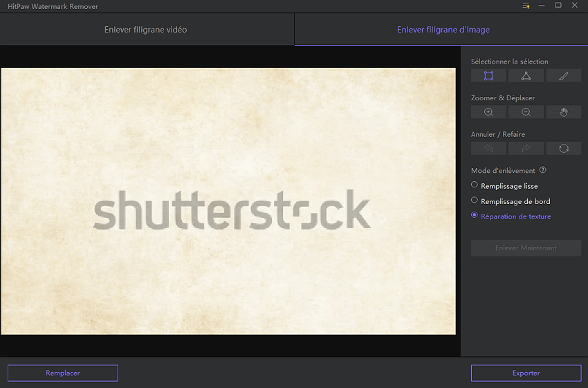Image resolution: width=588 pixels, height=388 pixels.
Task: Reset all changes with refresh icon
Action: pos(564,149)
